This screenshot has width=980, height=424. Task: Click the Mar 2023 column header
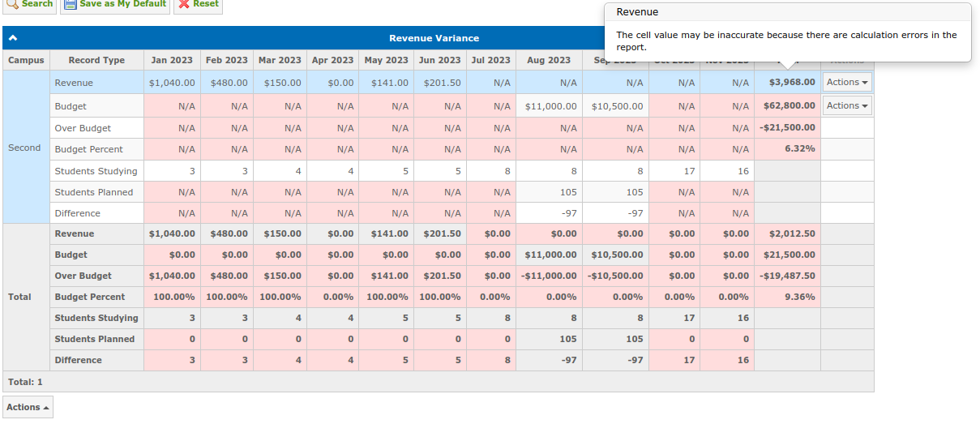click(280, 60)
